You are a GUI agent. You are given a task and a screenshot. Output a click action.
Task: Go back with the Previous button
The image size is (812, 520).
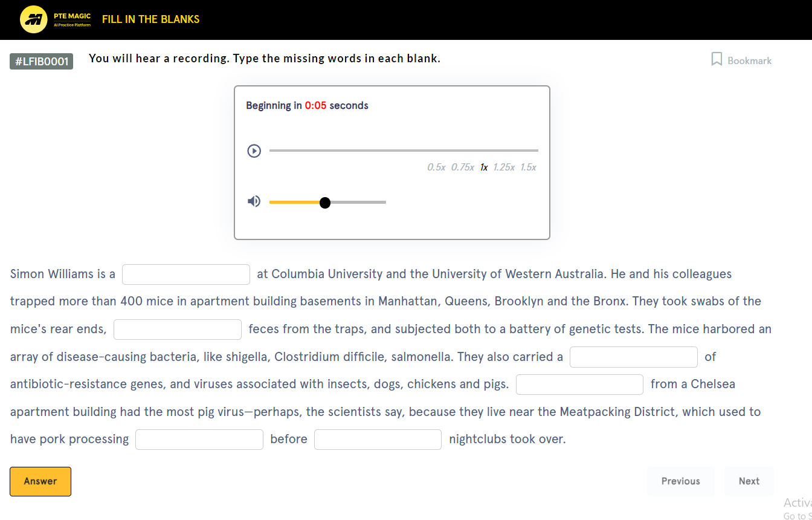(680, 481)
